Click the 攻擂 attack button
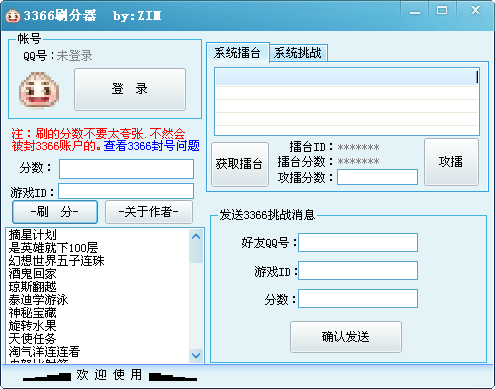Image resolution: width=495 pixels, height=389 pixels. click(x=451, y=162)
